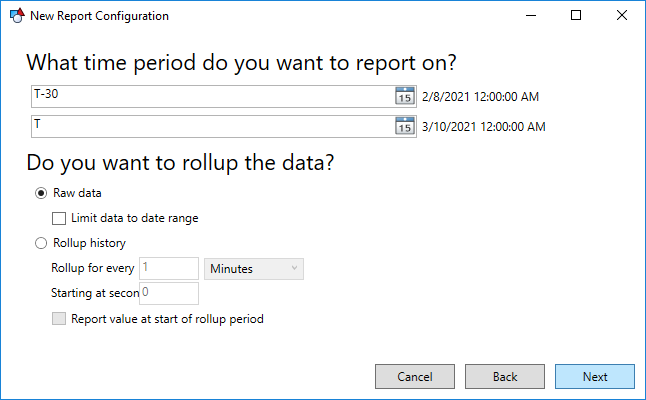Click the Starting at second value field

tap(169, 293)
